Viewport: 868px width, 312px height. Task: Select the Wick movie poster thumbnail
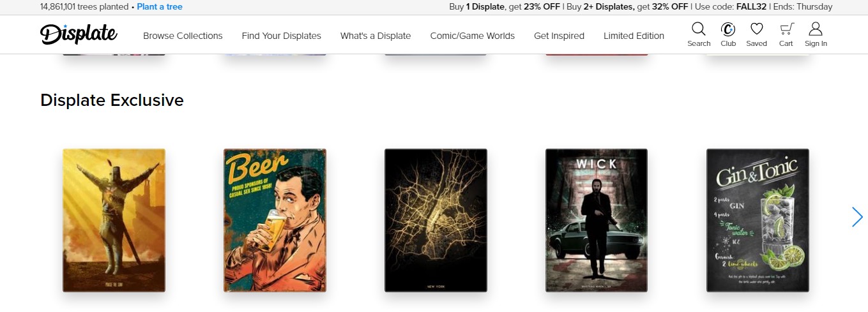(x=597, y=220)
